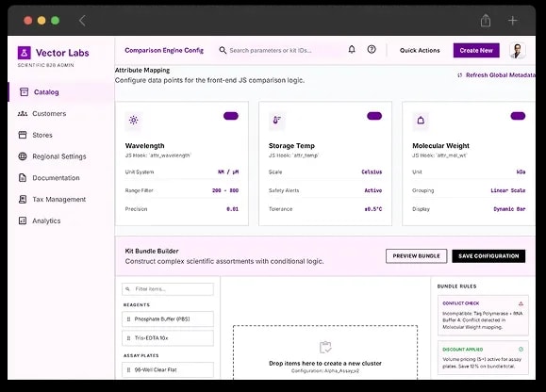
Task: Click the Vector Labs flask logo
Action: 24,53
